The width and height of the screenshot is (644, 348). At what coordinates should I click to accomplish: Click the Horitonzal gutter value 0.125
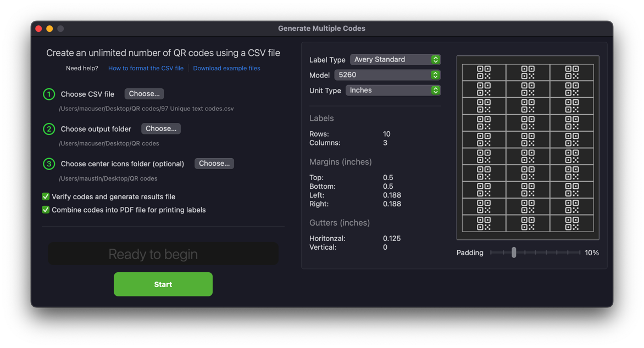pyautogui.click(x=392, y=238)
